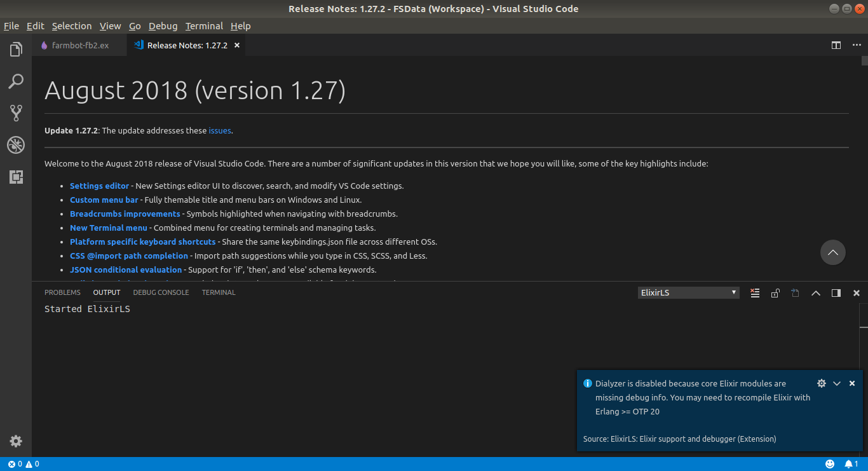This screenshot has height=471, width=868.
Task: Toggle the panel position icon
Action: point(835,293)
